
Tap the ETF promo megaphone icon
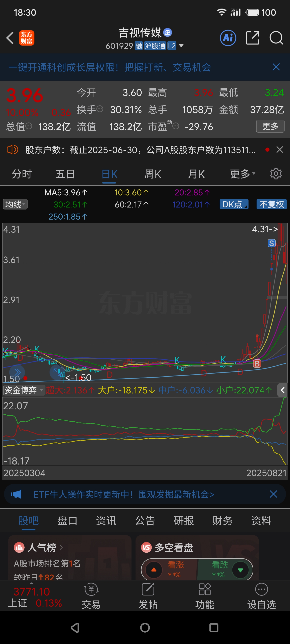pos(16,494)
